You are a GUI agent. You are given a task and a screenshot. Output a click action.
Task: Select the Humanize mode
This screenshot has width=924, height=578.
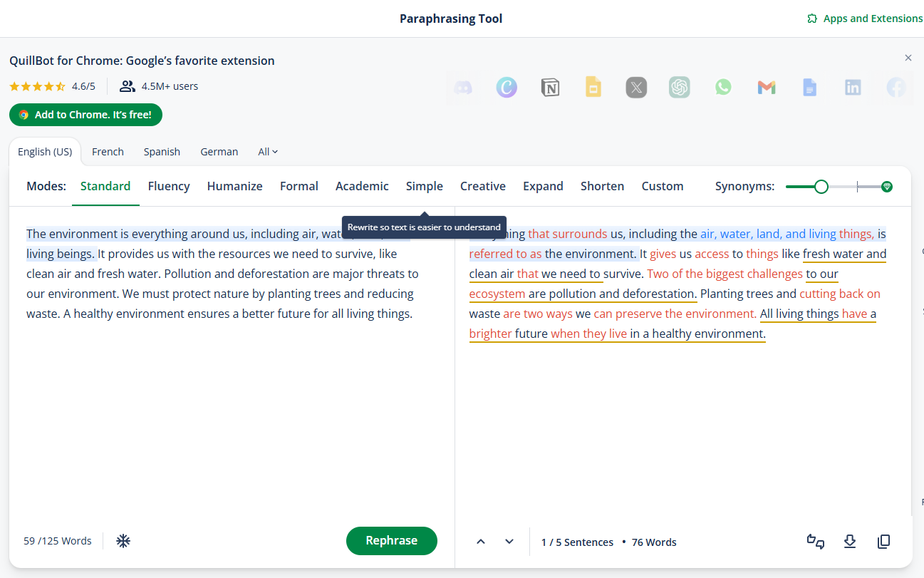(x=235, y=186)
